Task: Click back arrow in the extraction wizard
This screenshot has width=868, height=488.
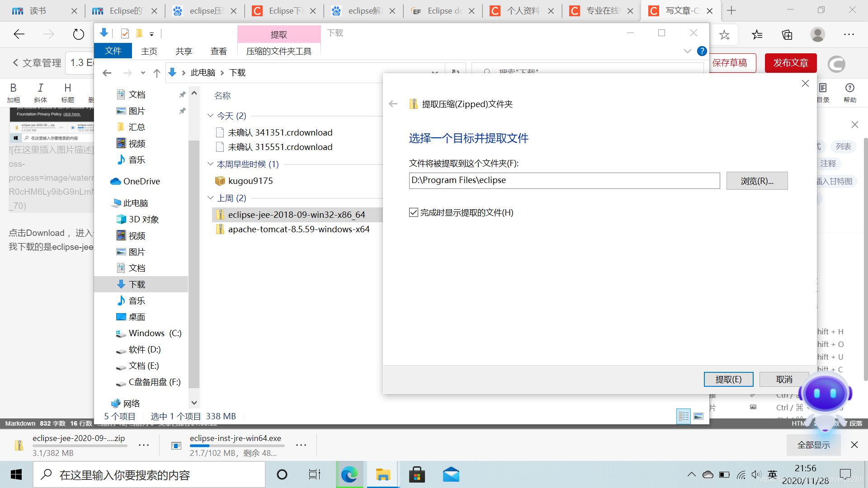Action: [393, 104]
